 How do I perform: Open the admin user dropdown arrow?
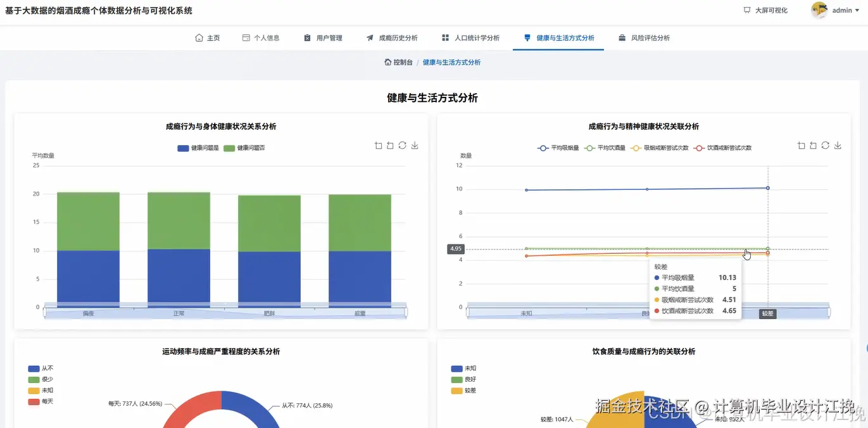(x=857, y=11)
